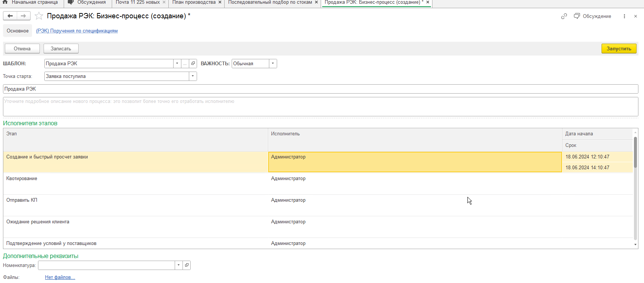Screen dimensions: 644x283
Task: Click the ellipsis select button for ШАБЛОН
Action: [185, 64]
